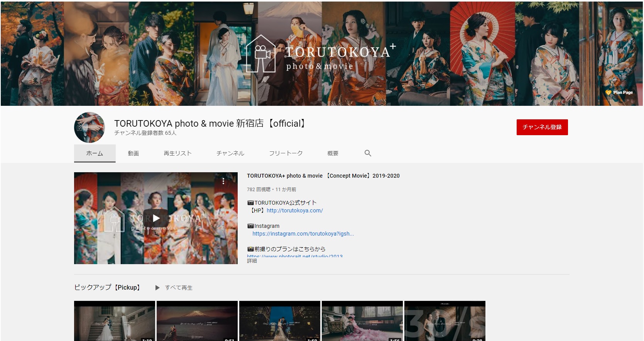Click the subscriber count チャンネル登録者数 65人
The height and width of the screenshot is (341, 644).
[x=145, y=133]
